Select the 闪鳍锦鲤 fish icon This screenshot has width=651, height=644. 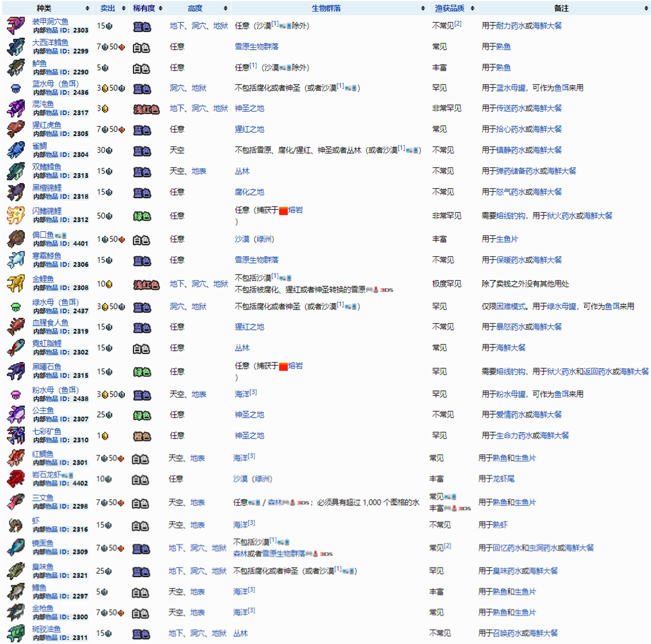tap(15, 216)
